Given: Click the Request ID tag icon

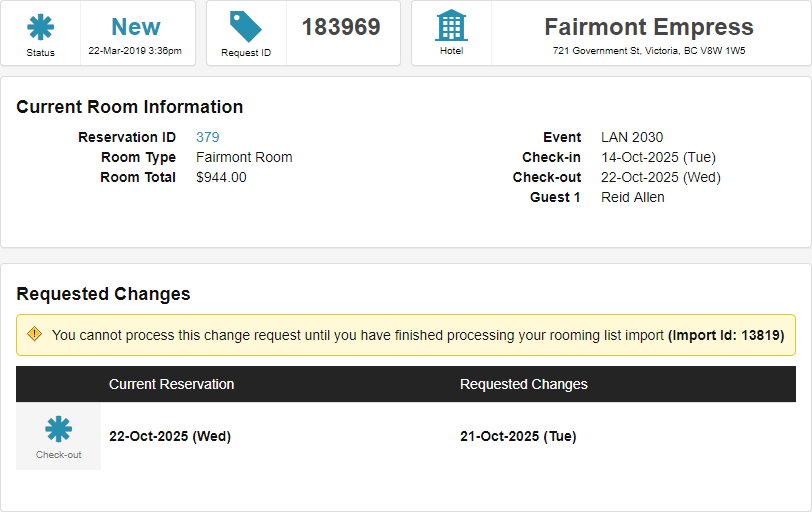Looking at the screenshot, I should point(246,27).
